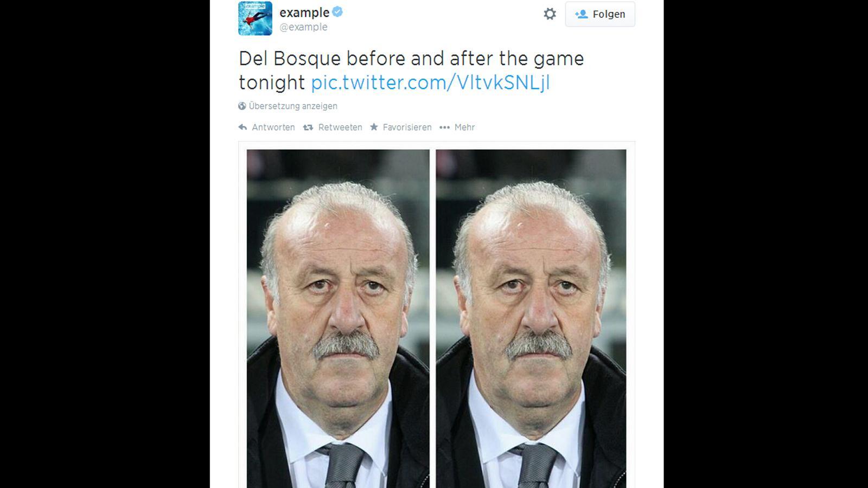The height and width of the screenshot is (488, 868).
Task: Click the globe translation icon
Action: [x=242, y=106]
